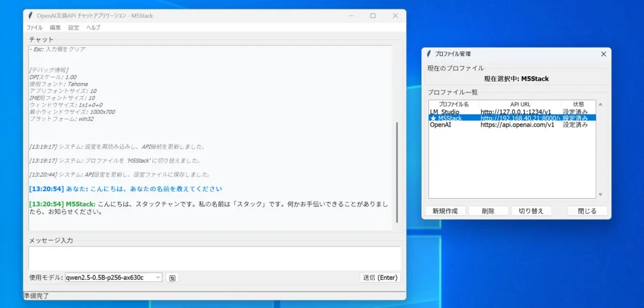Select the OpenAI profile row

click(512, 125)
